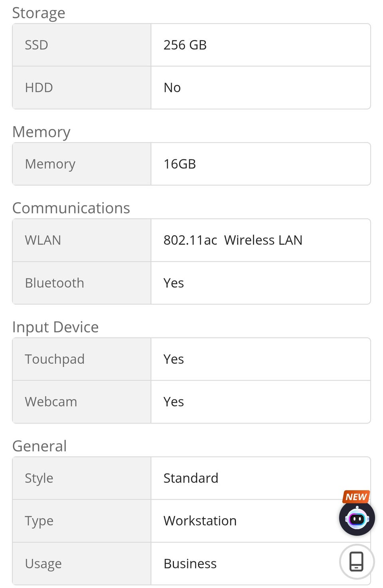Select the Input Device heading
The width and height of the screenshot is (383, 588).
(55, 327)
